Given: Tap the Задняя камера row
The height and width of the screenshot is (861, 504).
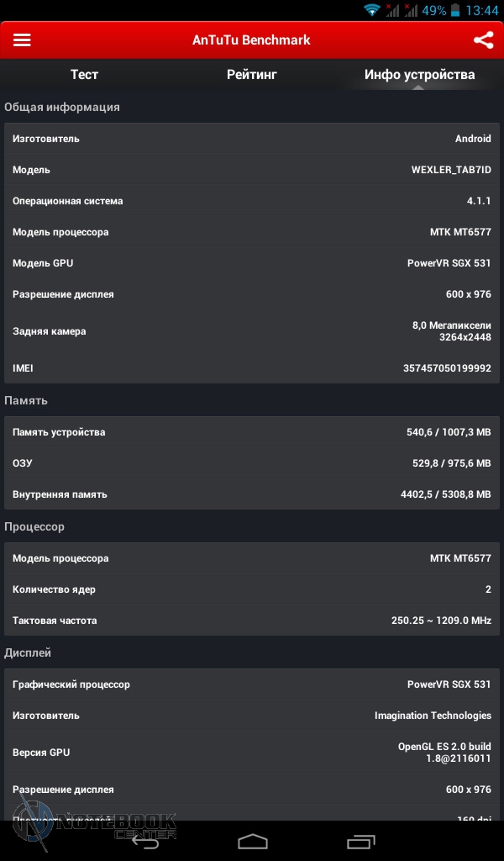Looking at the screenshot, I should point(252,331).
